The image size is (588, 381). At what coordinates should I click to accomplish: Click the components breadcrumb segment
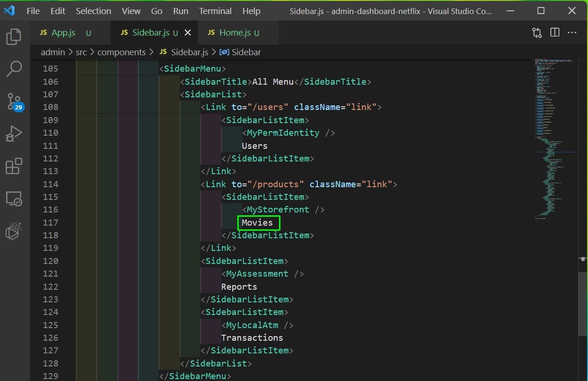(122, 52)
